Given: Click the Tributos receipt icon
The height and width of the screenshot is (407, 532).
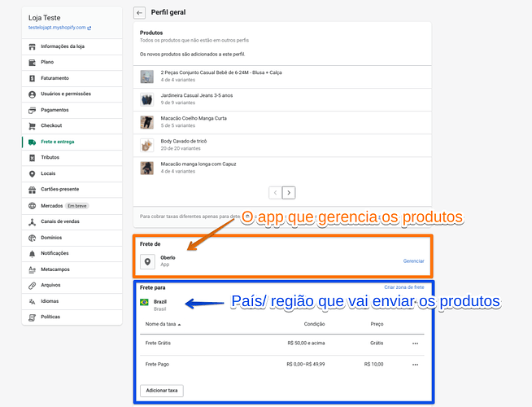Looking at the screenshot, I should pos(33,158).
